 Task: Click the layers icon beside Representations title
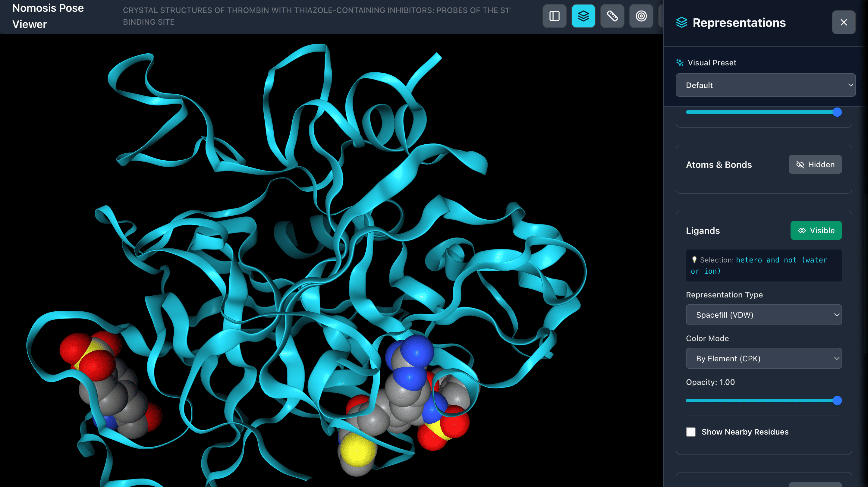coord(681,23)
